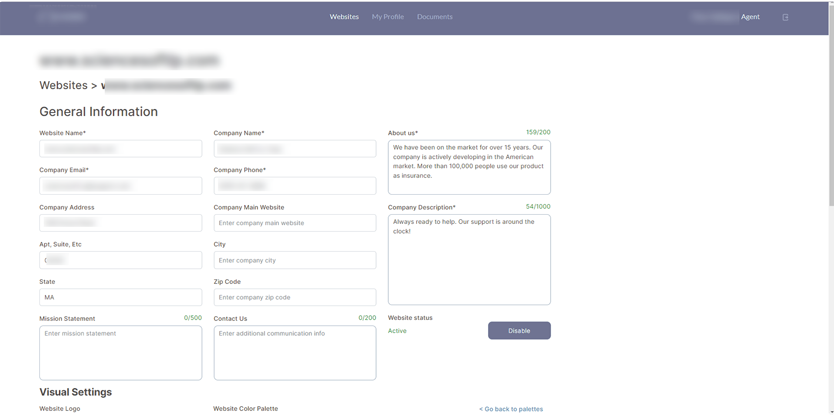
Task: Click the Company Description text area
Action: point(469,260)
